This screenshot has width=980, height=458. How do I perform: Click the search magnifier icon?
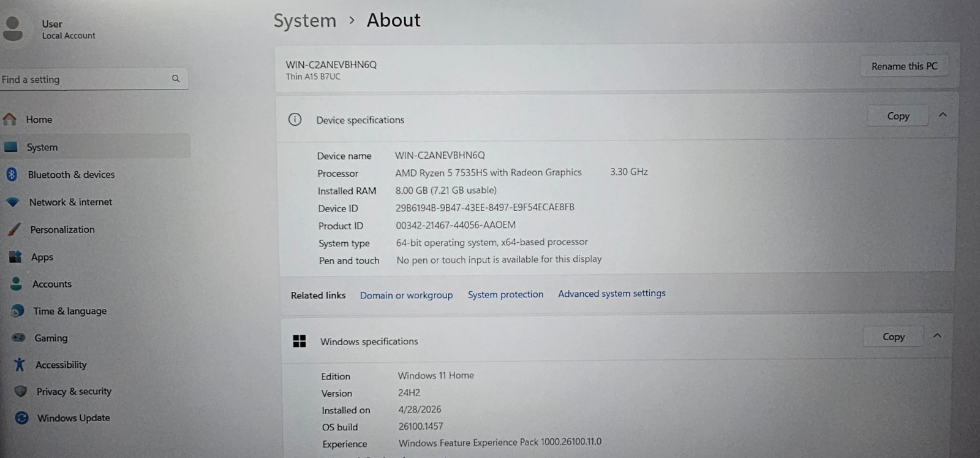(x=176, y=78)
